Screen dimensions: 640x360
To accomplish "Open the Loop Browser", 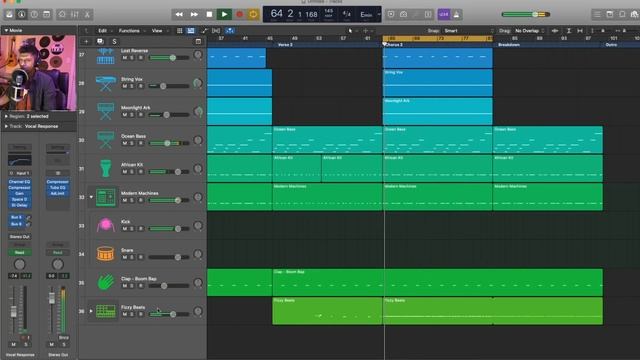I will click(x=622, y=14).
